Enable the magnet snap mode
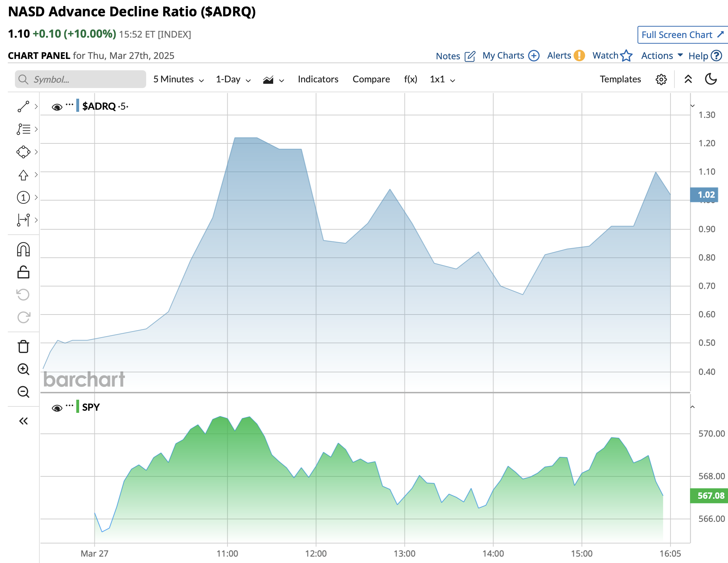 (23, 250)
